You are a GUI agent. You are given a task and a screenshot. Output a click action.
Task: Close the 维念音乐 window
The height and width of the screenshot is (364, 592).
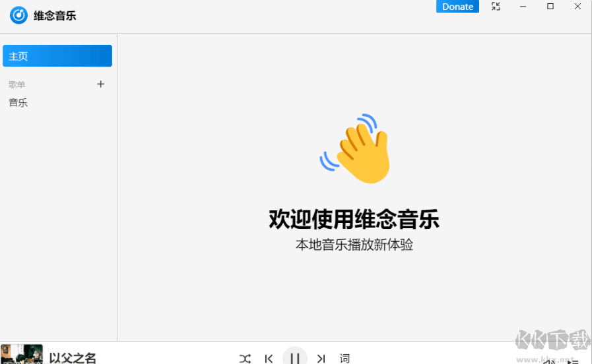[x=577, y=7]
